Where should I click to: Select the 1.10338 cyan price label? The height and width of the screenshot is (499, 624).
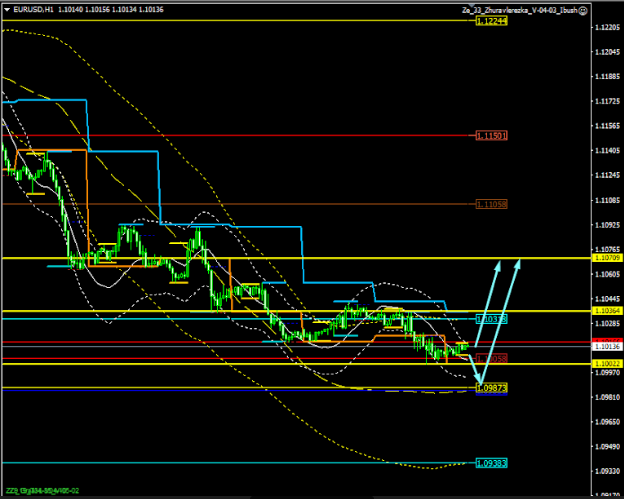pos(493,319)
